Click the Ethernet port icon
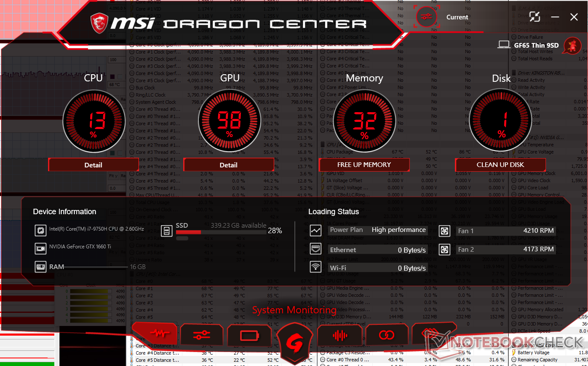The width and height of the screenshot is (588, 366). tap(315, 249)
